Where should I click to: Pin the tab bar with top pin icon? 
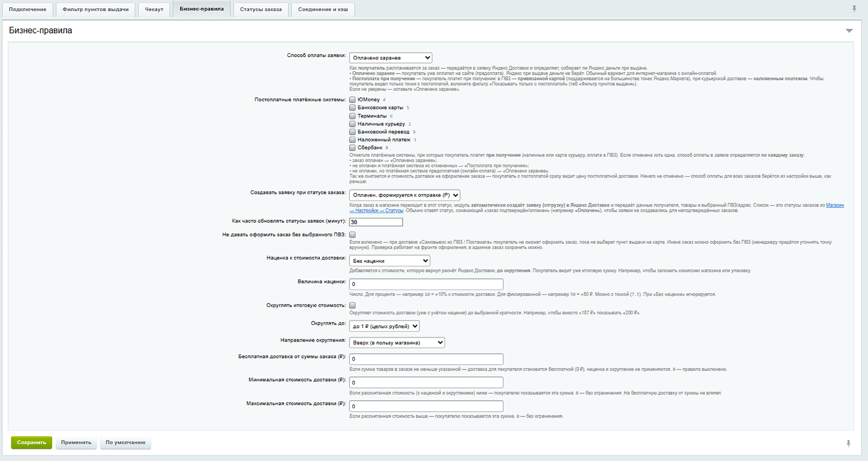pos(854,9)
